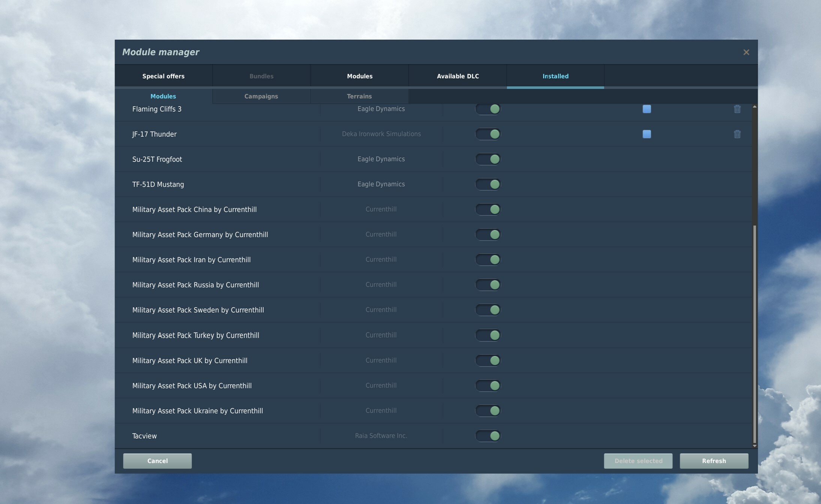
Task: Click the scrollbar down arrow
Action: point(754,446)
